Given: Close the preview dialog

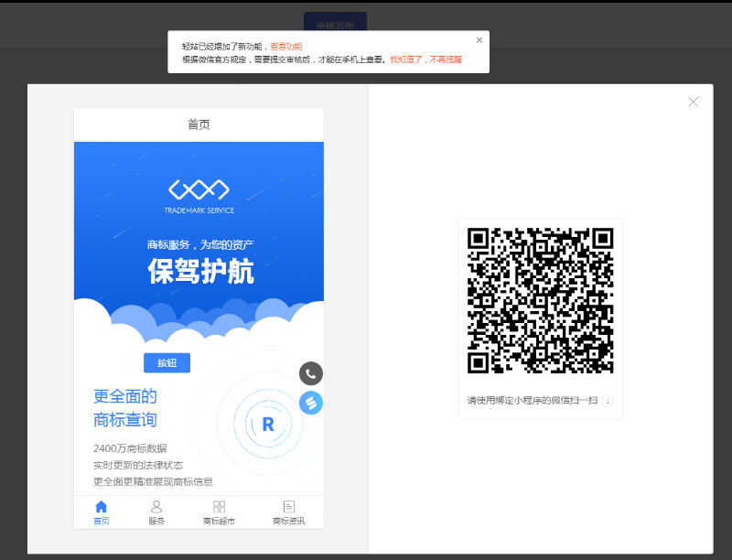Looking at the screenshot, I should click(694, 102).
